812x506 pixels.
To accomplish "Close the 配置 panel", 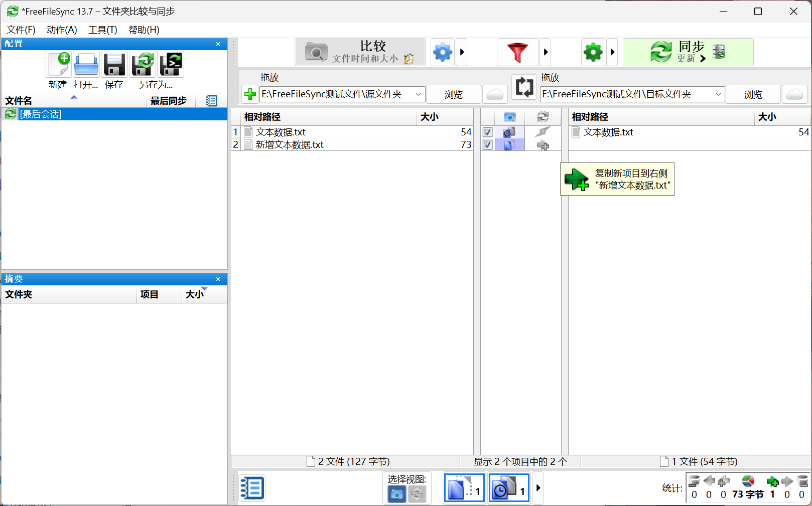I will coord(218,44).
